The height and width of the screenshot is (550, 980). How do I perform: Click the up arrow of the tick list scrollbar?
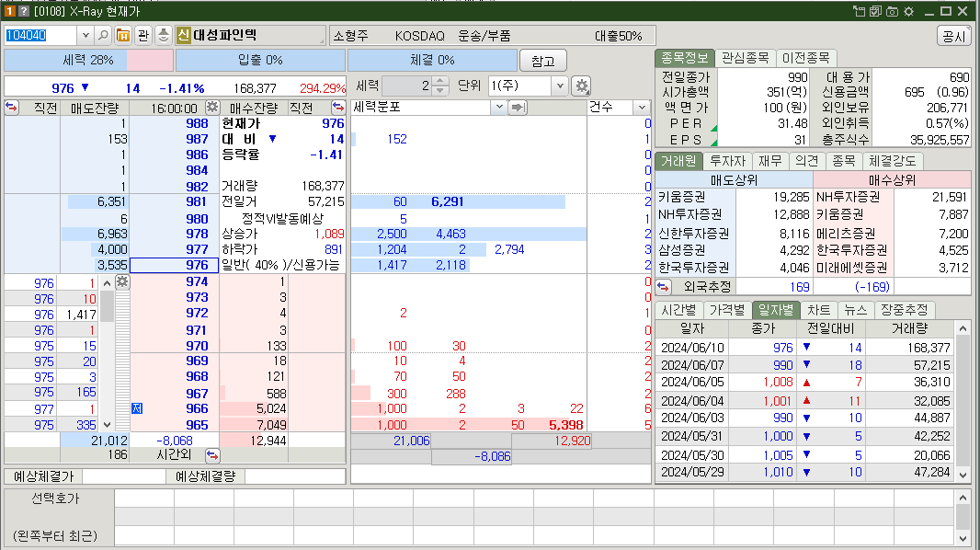[x=107, y=283]
